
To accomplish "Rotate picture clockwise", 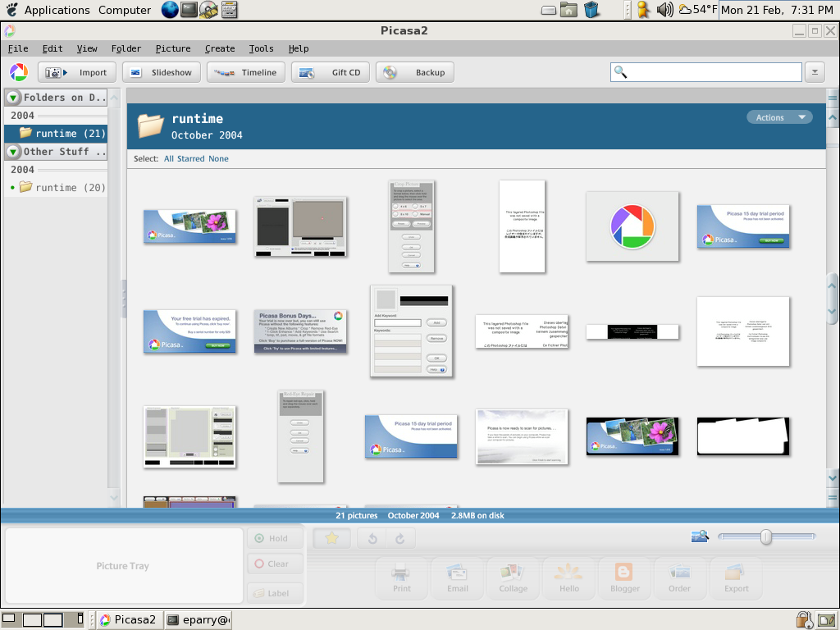I will (x=400, y=538).
